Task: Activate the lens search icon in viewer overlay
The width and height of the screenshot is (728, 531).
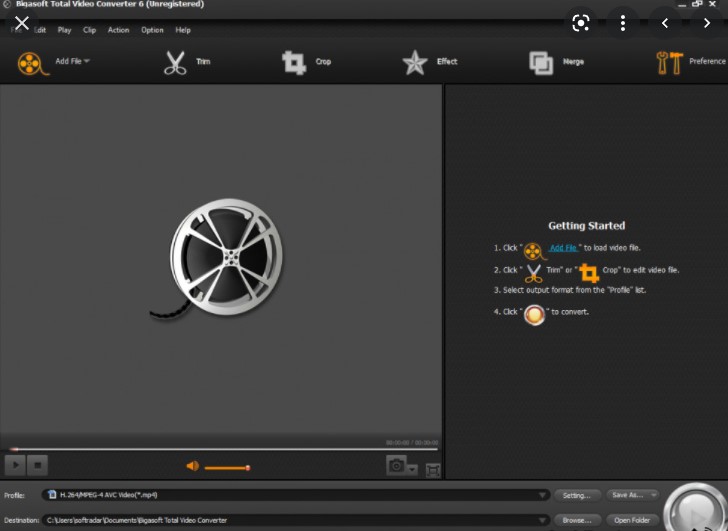Action: pos(581,23)
